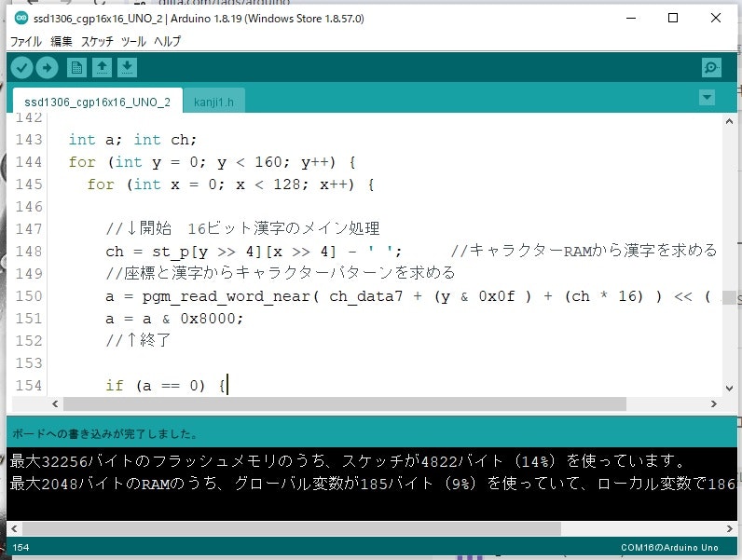Click the editor vertical scroll up arrow
742x560 pixels.
[x=729, y=121]
